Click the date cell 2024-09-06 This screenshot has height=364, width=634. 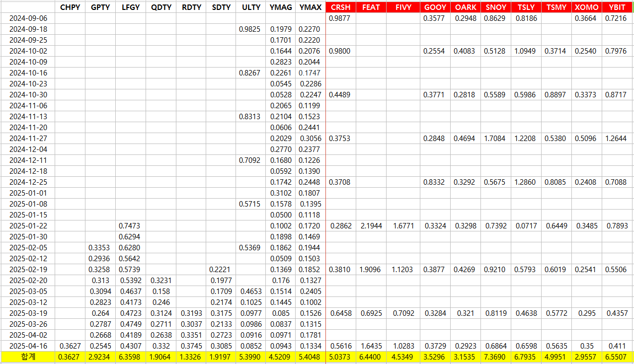coord(28,18)
